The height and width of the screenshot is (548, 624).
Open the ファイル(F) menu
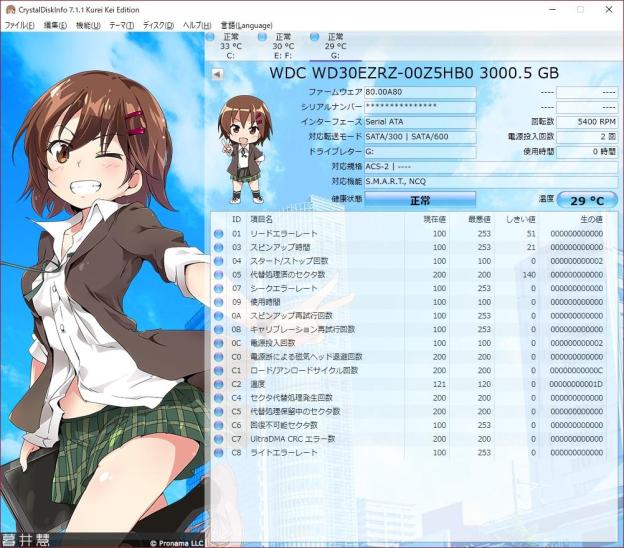tap(19, 25)
